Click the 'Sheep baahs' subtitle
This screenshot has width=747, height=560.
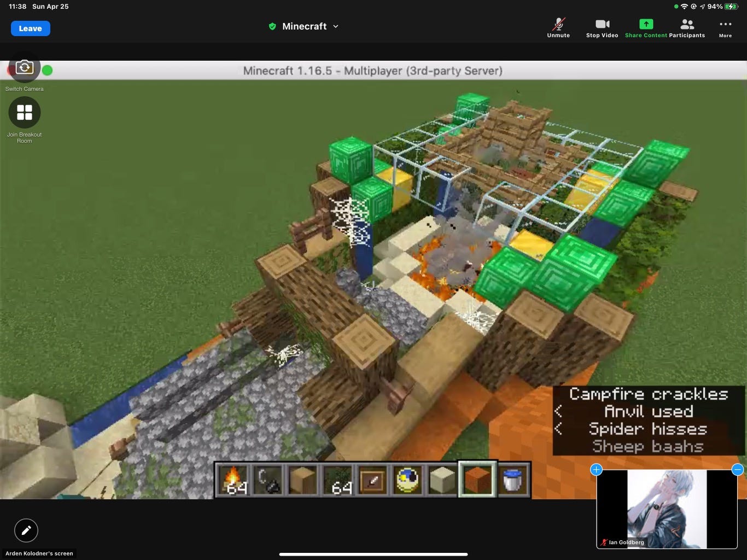tap(648, 446)
